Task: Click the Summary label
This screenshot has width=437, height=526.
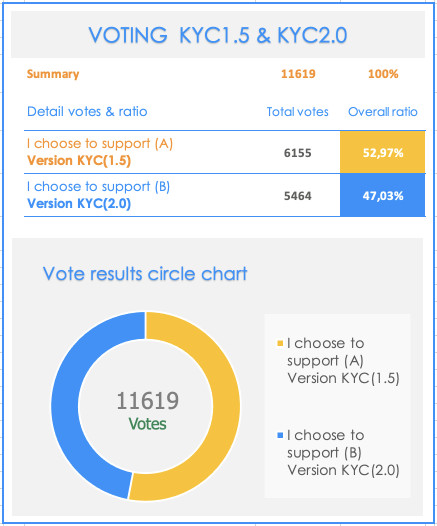Action: (53, 74)
